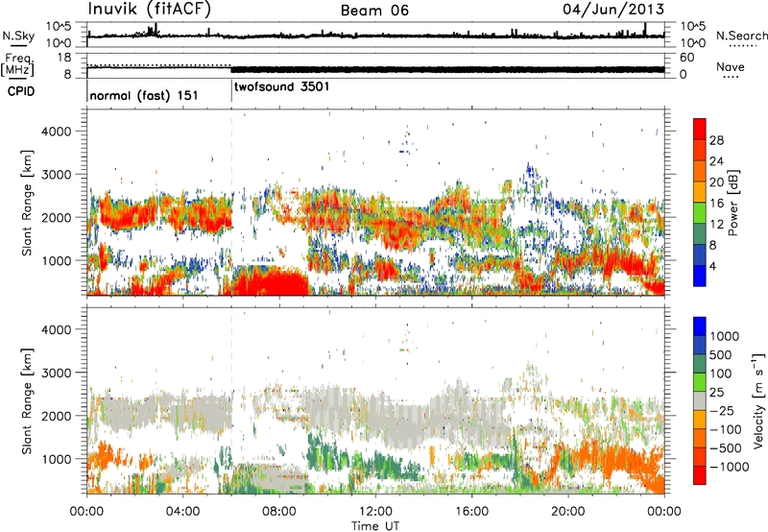Click the '3000' range tick of velocity panel

[x=56, y=373]
